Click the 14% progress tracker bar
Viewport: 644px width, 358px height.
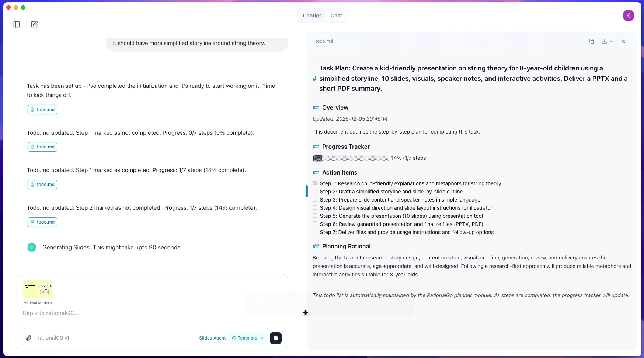tap(351, 158)
